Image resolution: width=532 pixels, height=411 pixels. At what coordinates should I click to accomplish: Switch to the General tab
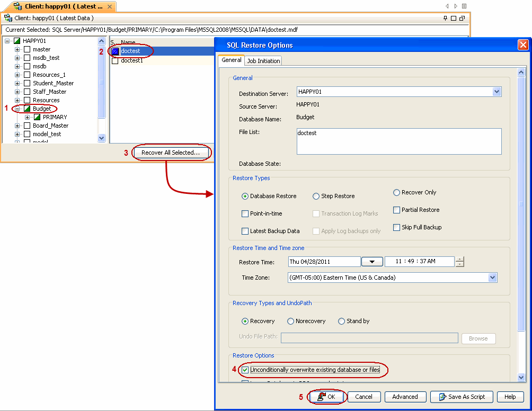(232, 60)
